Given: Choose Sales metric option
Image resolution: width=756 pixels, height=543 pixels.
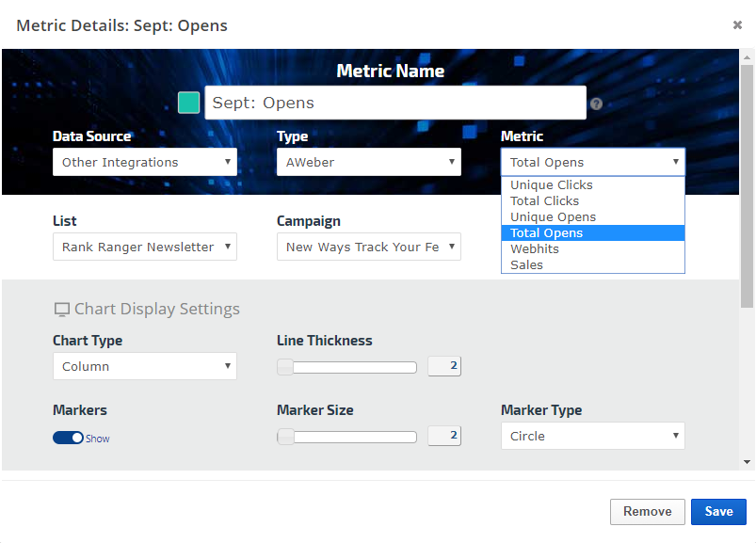Looking at the screenshot, I should (527, 265).
